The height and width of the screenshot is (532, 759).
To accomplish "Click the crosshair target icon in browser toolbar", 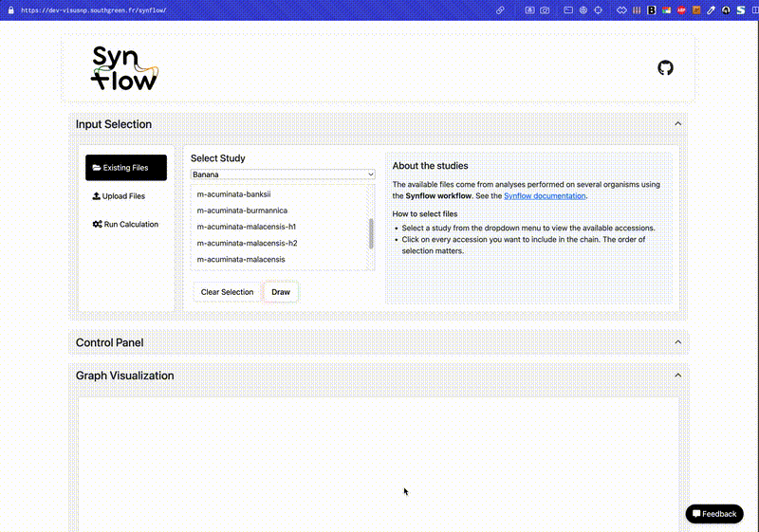I will click(x=599, y=10).
